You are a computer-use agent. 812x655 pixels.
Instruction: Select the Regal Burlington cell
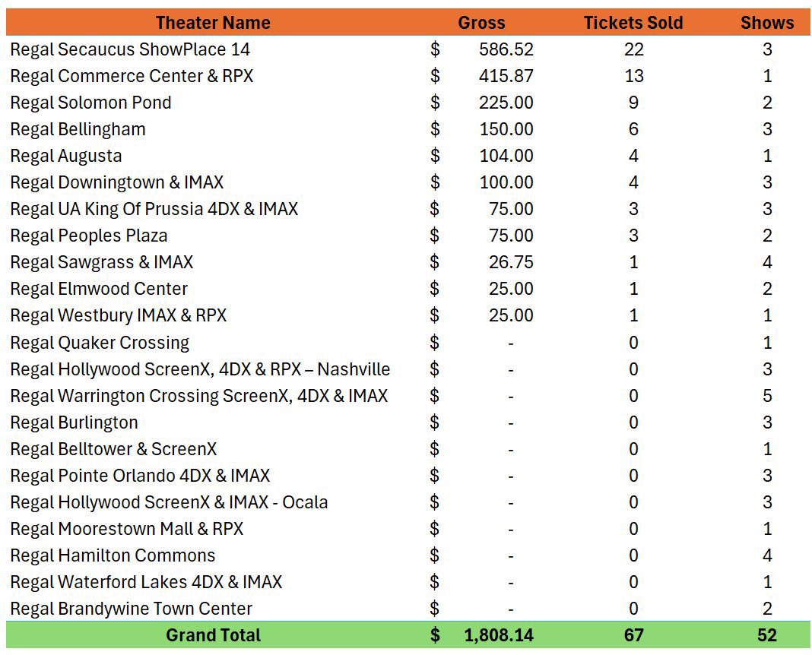(74, 422)
